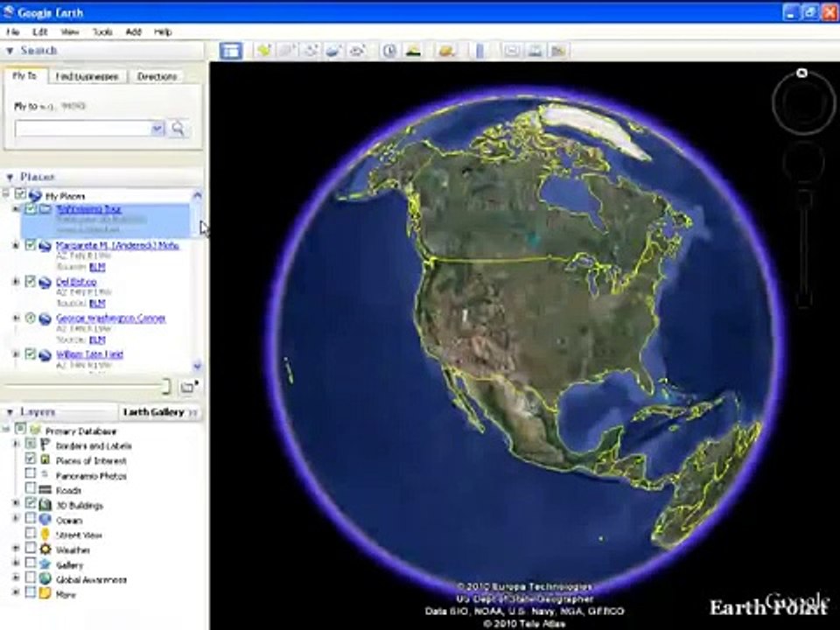The width and height of the screenshot is (840, 630).
Task: Click the new folder icon below Places
Action: [189, 386]
